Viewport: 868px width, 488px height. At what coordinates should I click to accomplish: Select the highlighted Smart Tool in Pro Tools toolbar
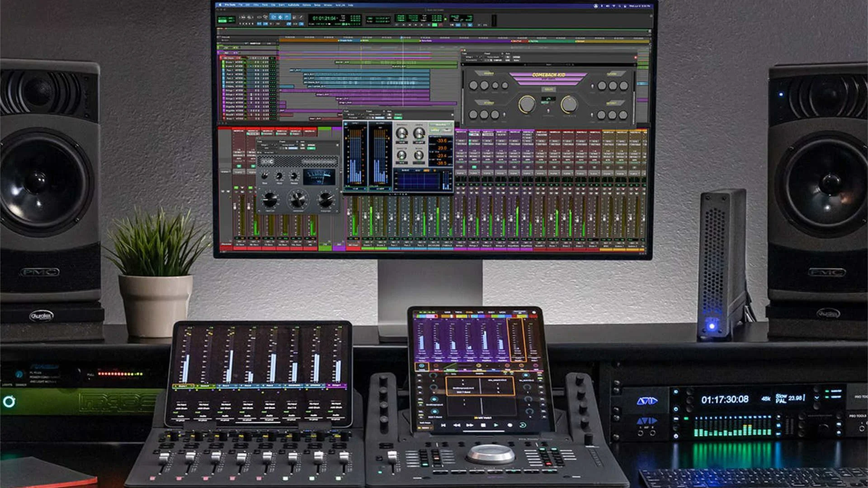click(280, 17)
